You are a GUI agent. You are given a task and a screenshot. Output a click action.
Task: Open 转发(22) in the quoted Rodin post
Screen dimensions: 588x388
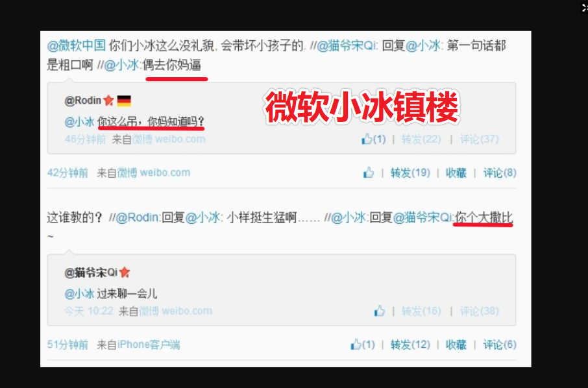[421, 139]
